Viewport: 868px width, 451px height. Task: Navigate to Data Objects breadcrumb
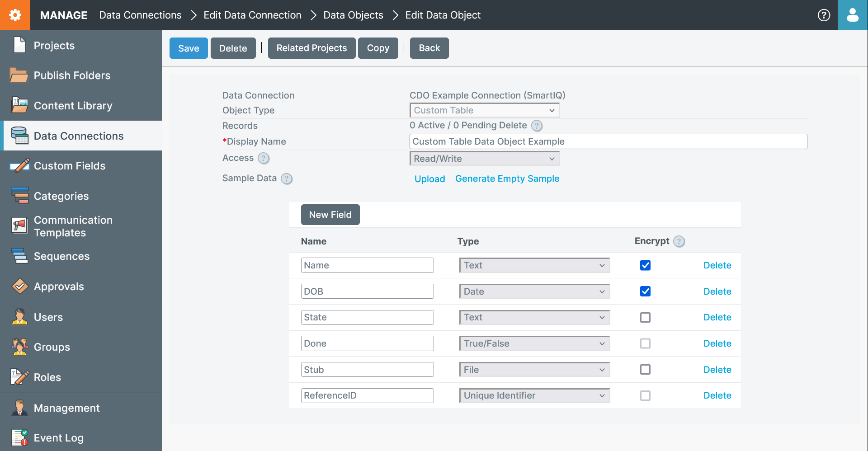[353, 15]
